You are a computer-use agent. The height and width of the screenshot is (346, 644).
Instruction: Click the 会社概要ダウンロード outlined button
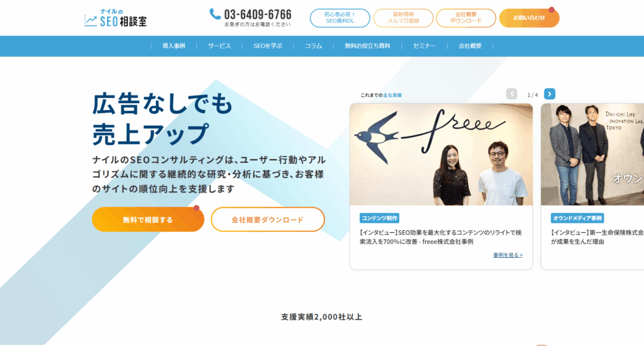coord(268,220)
